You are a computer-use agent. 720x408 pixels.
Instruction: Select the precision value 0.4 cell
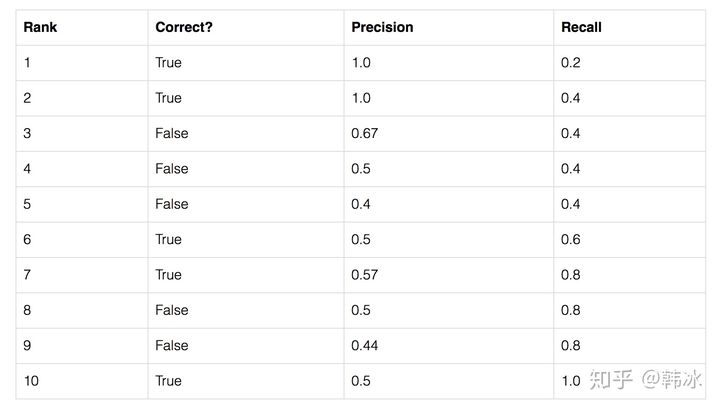(x=361, y=204)
